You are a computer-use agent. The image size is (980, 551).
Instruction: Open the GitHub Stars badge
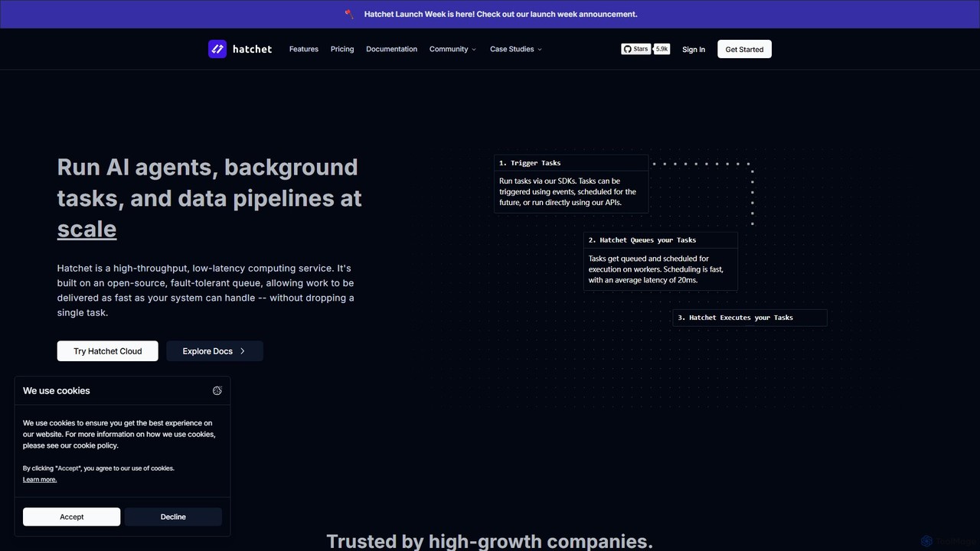[x=635, y=49]
